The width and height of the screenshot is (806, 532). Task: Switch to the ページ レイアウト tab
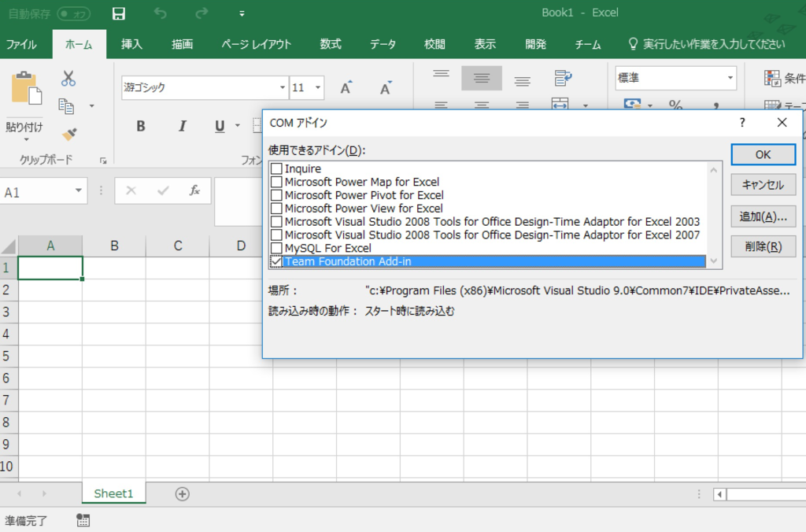click(256, 45)
